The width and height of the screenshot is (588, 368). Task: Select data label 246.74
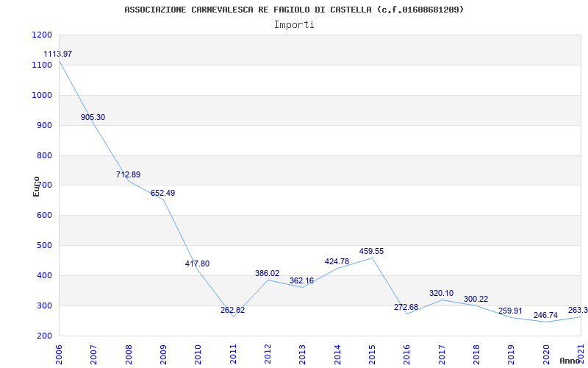(x=545, y=316)
